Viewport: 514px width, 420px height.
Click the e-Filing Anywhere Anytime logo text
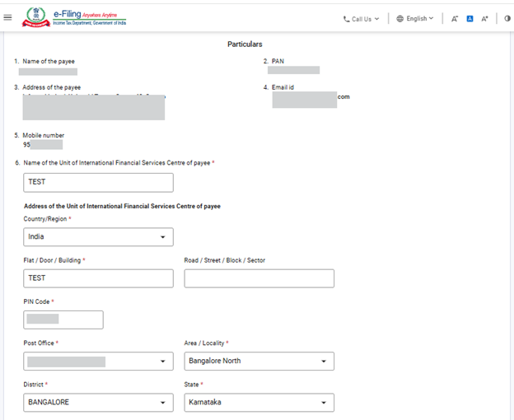coord(90,17)
